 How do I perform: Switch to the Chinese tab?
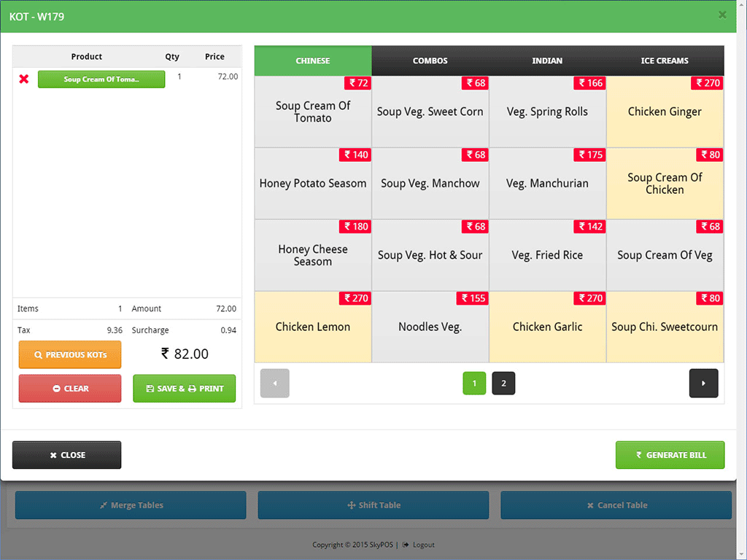click(313, 61)
